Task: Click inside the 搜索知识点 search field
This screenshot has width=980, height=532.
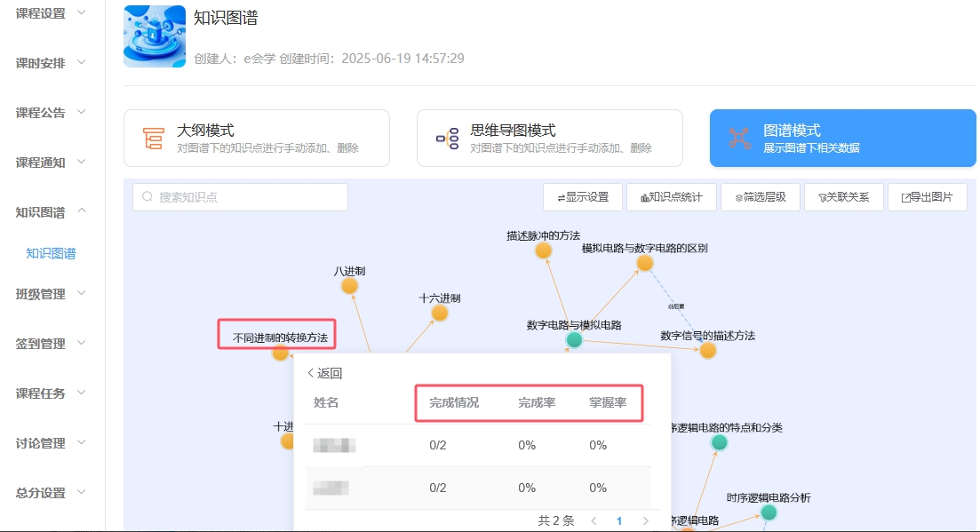Action: pos(249,197)
